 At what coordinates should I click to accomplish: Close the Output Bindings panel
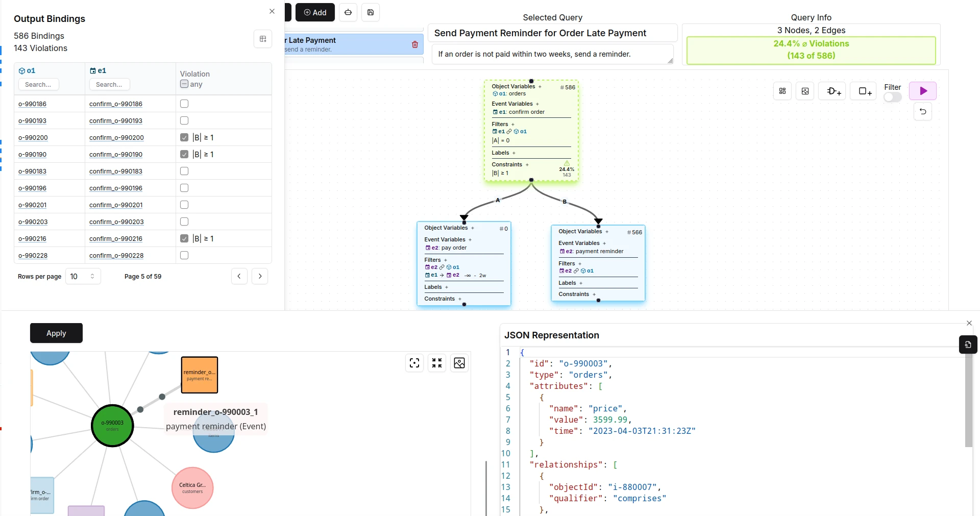click(x=272, y=11)
